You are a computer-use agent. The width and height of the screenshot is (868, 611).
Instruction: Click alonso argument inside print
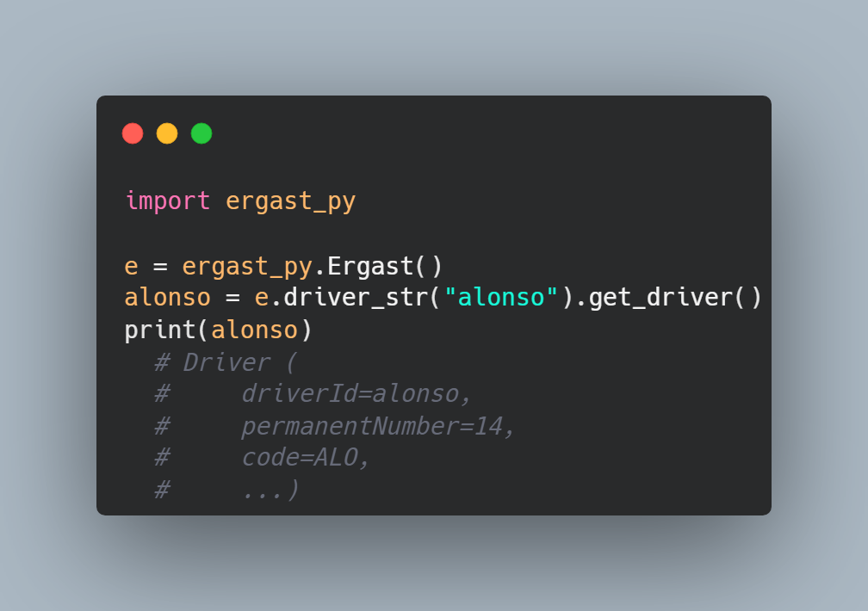click(x=255, y=330)
